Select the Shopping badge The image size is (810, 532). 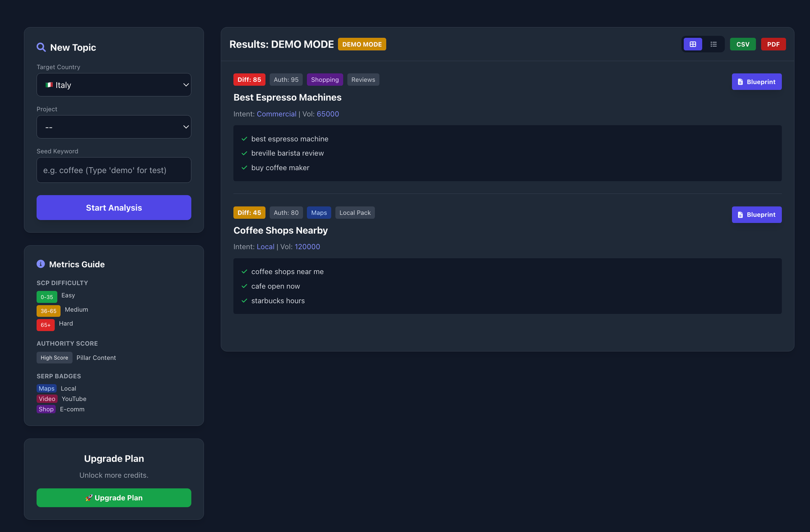click(325, 79)
